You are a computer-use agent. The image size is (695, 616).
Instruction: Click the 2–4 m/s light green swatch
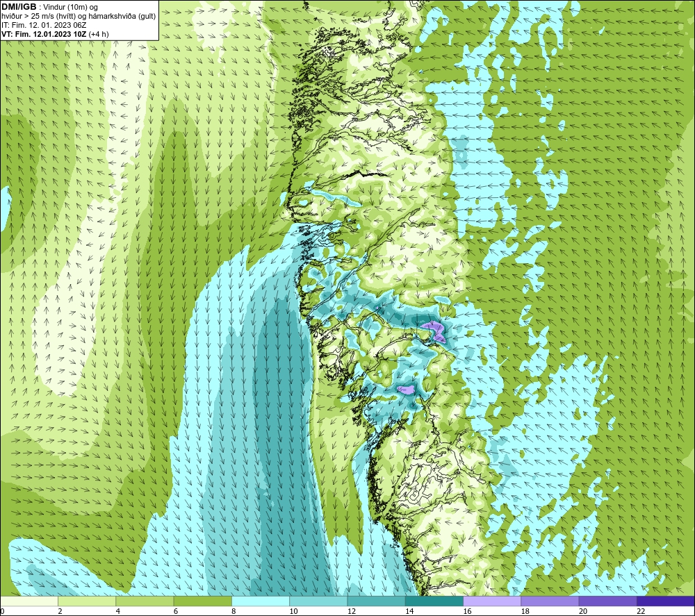click(x=87, y=601)
